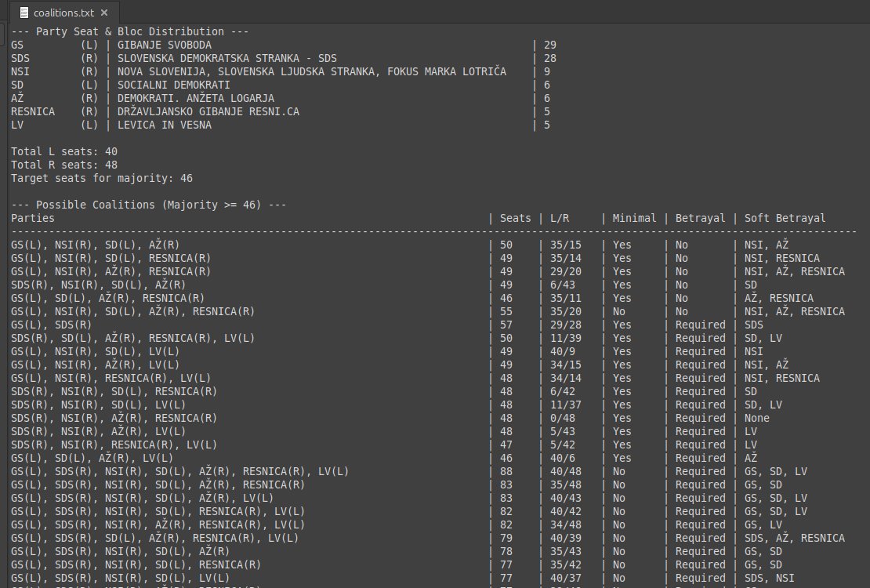Click the 'Minimal' column header
Viewport: 870px width, 588px height.
tap(634, 218)
